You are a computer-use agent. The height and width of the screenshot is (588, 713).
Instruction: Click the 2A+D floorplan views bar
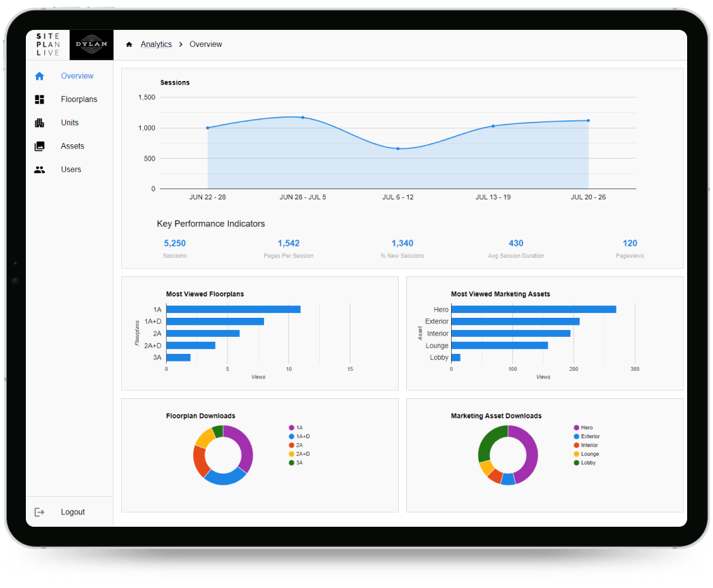tap(190, 346)
